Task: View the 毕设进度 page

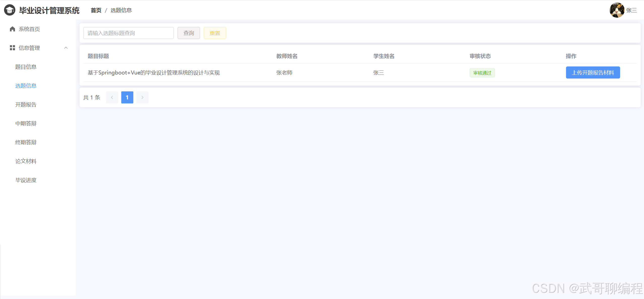Action: [x=26, y=180]
